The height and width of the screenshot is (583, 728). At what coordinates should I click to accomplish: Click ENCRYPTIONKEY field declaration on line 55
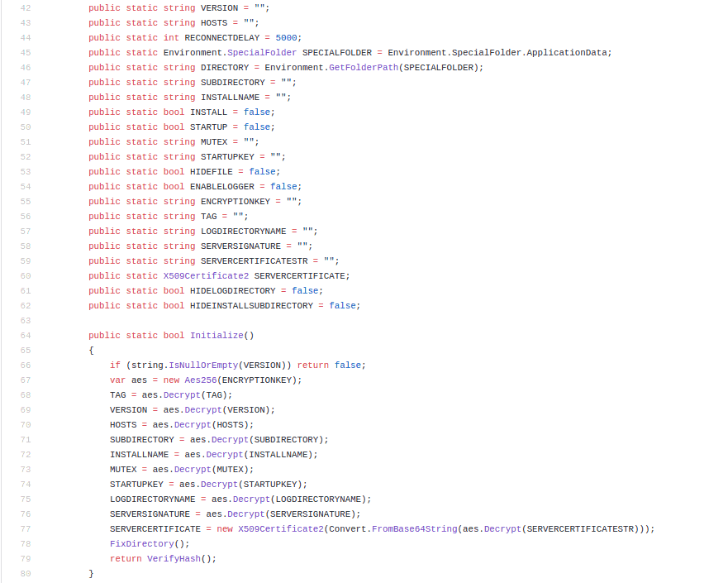click(236, 201)
